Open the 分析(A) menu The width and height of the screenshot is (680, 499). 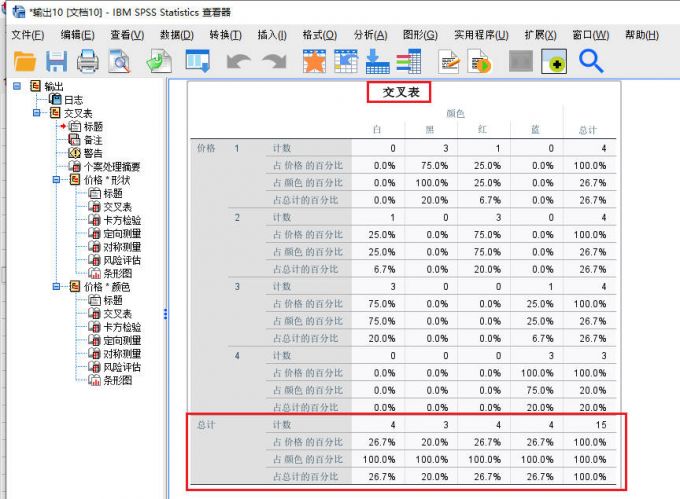point(370,35)
